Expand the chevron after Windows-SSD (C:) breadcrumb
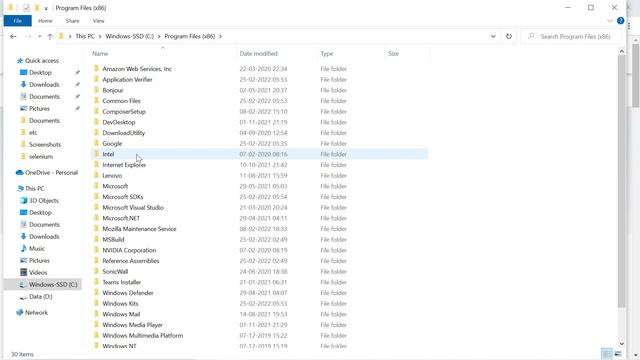Image resolution: width=640 pixels, height=360 pixels. [x=159, y=36]
